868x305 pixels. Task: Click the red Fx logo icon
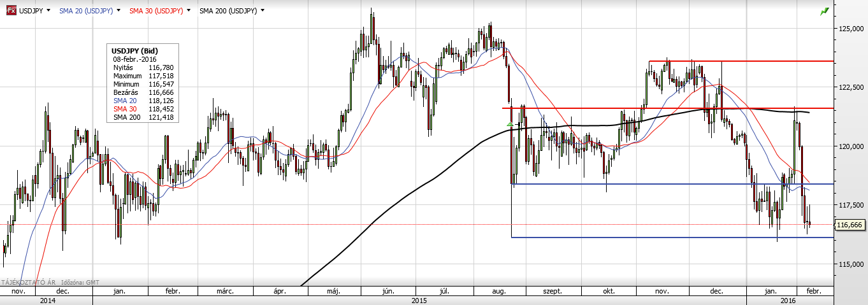coord(11,11)
